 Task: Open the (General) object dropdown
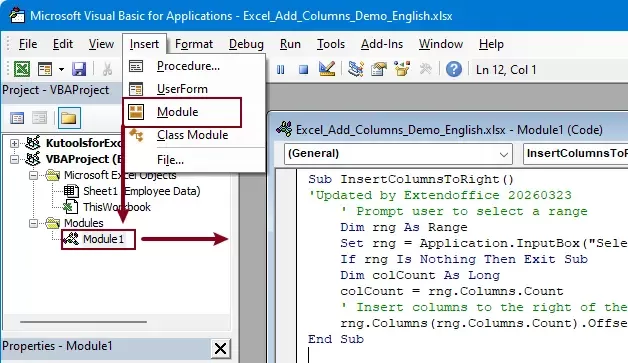tap(398, 154)
